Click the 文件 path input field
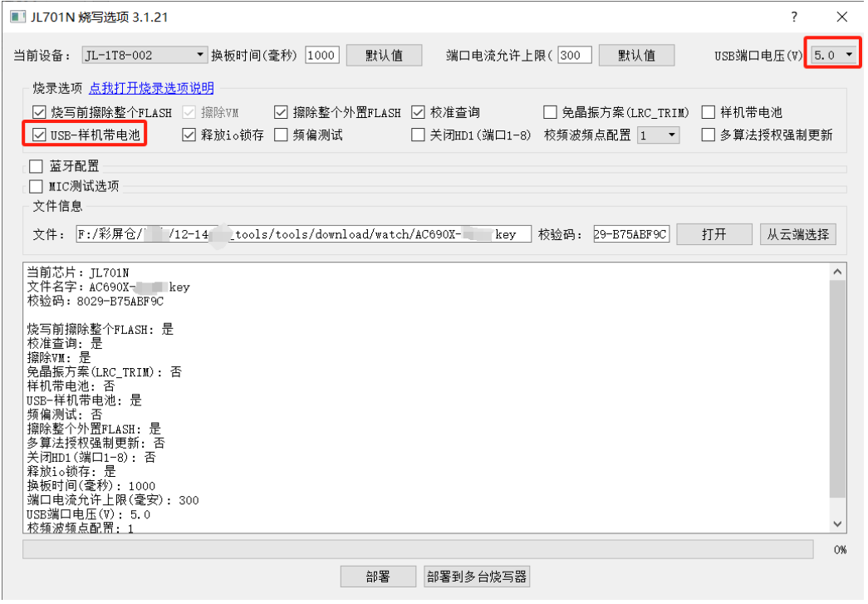Screen dimensions: 868x604 pyautogui.click(x=304, y=235)
